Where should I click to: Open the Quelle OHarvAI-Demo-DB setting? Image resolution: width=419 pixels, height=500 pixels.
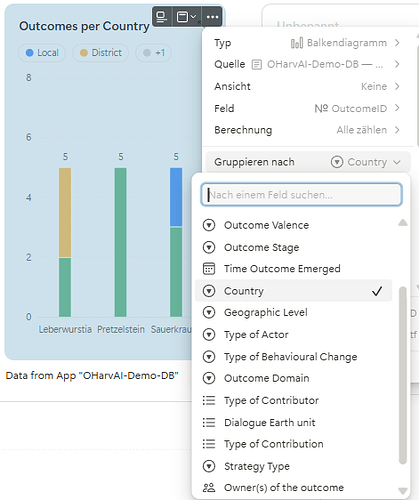click(306, 64)
